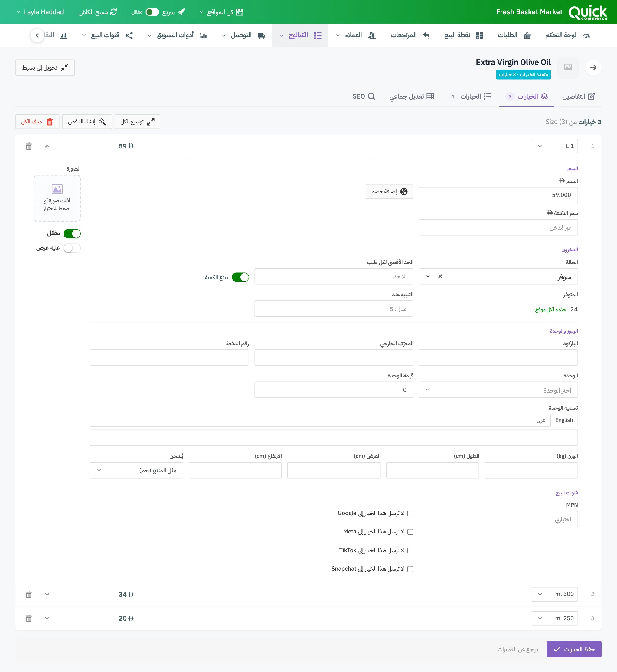Expand the 250 ml variant row
This screenshot has width=617, height=672.
click(47, 618)
